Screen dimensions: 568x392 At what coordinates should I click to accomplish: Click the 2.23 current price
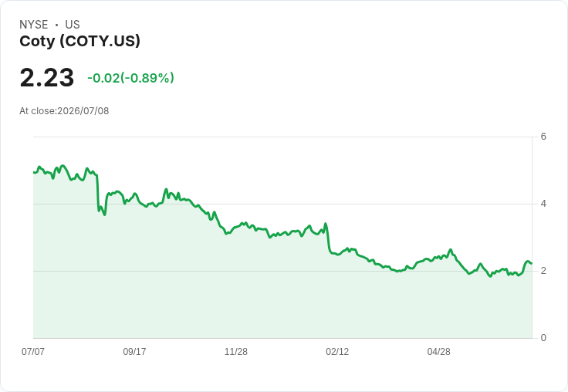point(47,77)
